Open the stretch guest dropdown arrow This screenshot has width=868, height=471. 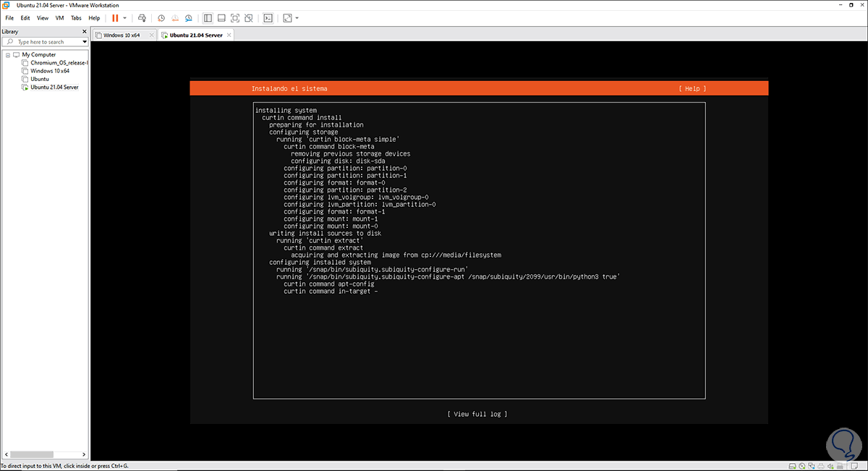[x=297, y=17]
